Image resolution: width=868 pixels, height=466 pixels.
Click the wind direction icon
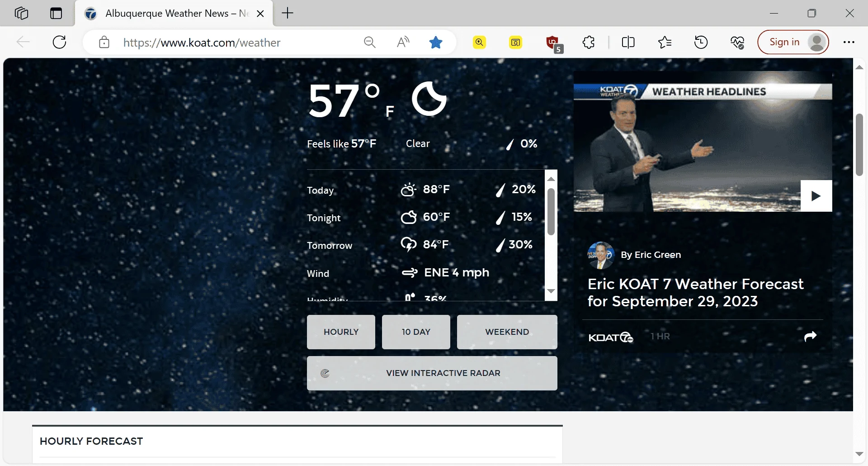point(410,273)
